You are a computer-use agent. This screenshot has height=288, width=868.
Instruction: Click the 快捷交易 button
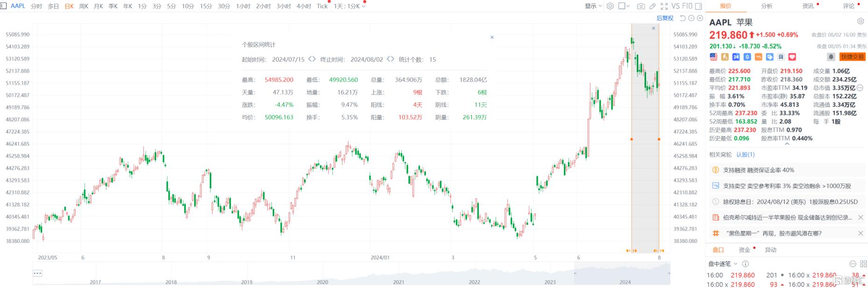[852, 57]
